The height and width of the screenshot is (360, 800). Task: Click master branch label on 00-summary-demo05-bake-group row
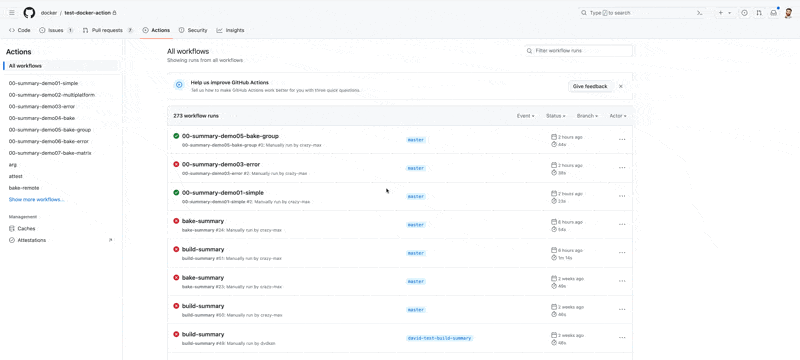pos(416,140)
